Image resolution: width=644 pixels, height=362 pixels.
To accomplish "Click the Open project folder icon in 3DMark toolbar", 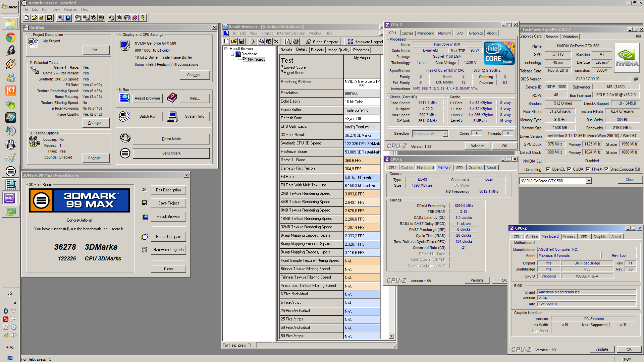I will pos(34,18).
